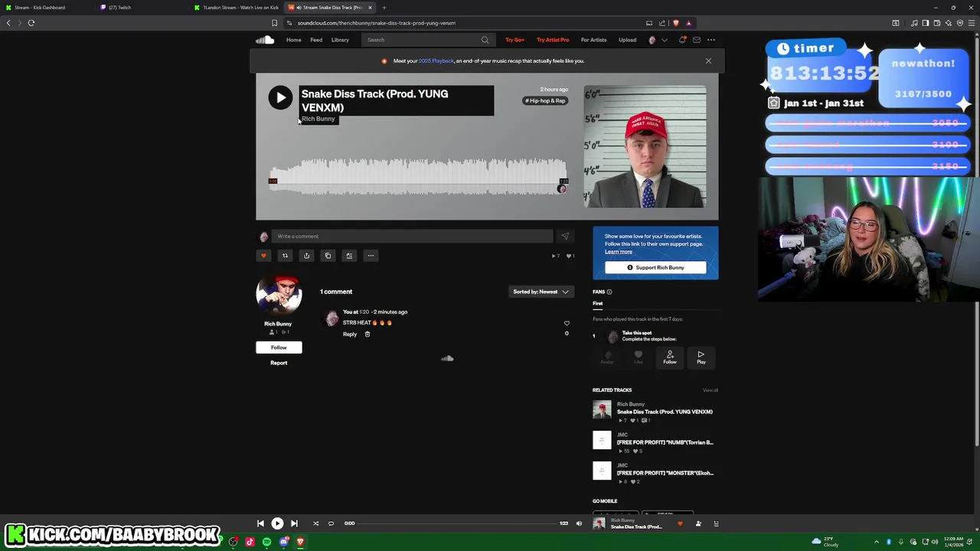
Task: Like the STR8 HEAT comment
Action: point(567,323)
